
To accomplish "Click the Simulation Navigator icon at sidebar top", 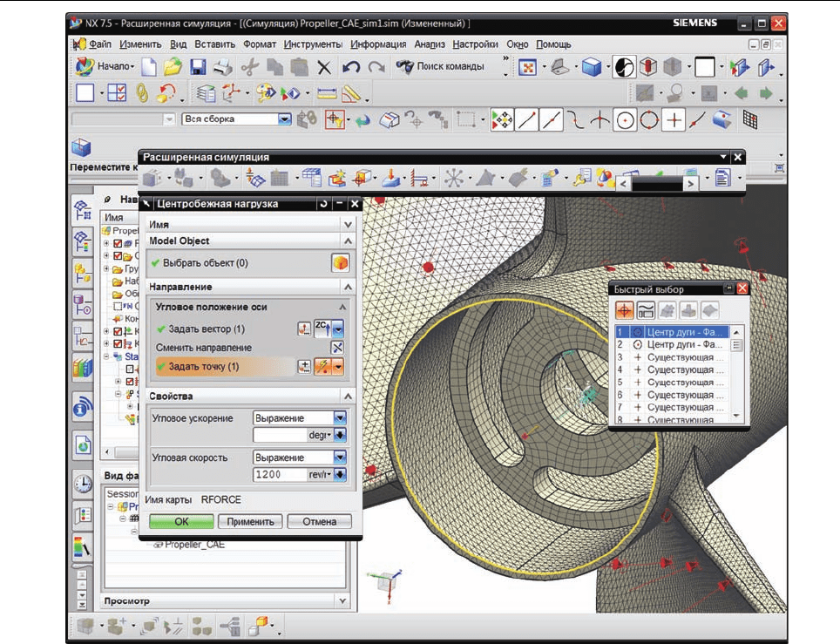I will (x=83, y=211).
